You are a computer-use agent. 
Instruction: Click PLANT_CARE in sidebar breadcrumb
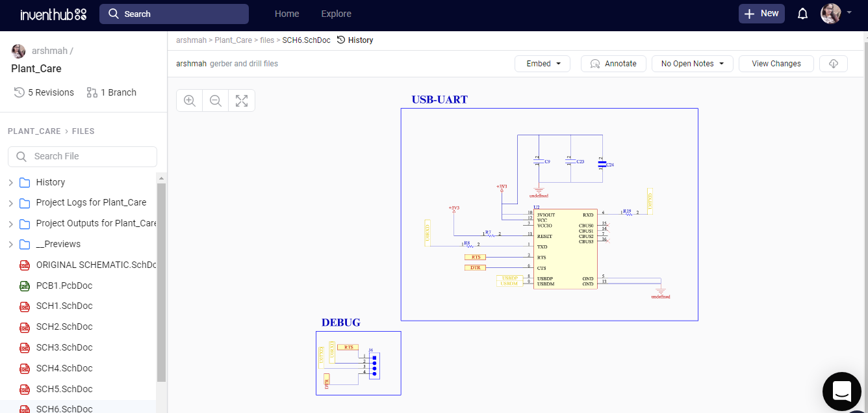coord(34,131)
